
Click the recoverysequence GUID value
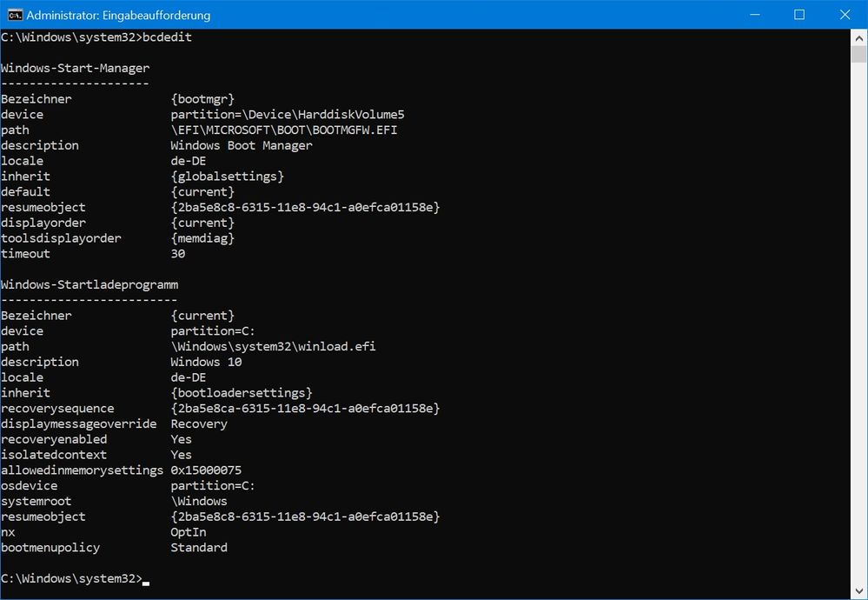coord(305,409)
